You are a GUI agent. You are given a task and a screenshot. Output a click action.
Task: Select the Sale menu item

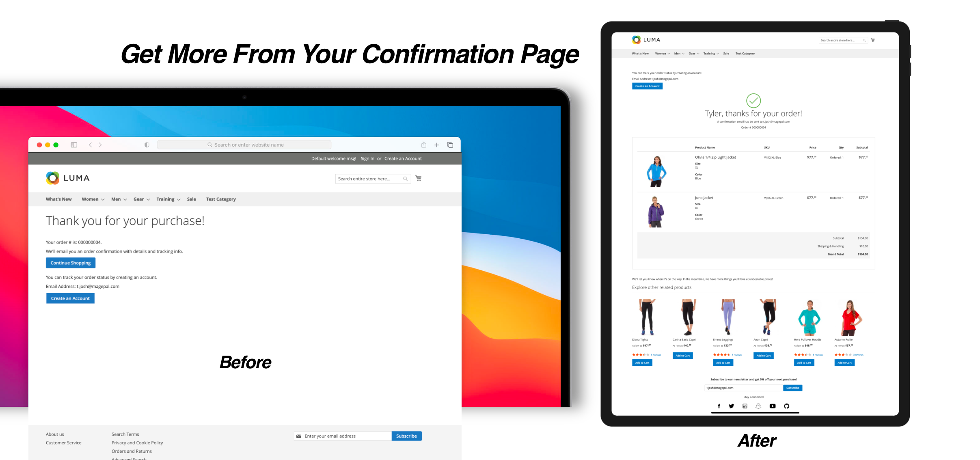[191, 199]
